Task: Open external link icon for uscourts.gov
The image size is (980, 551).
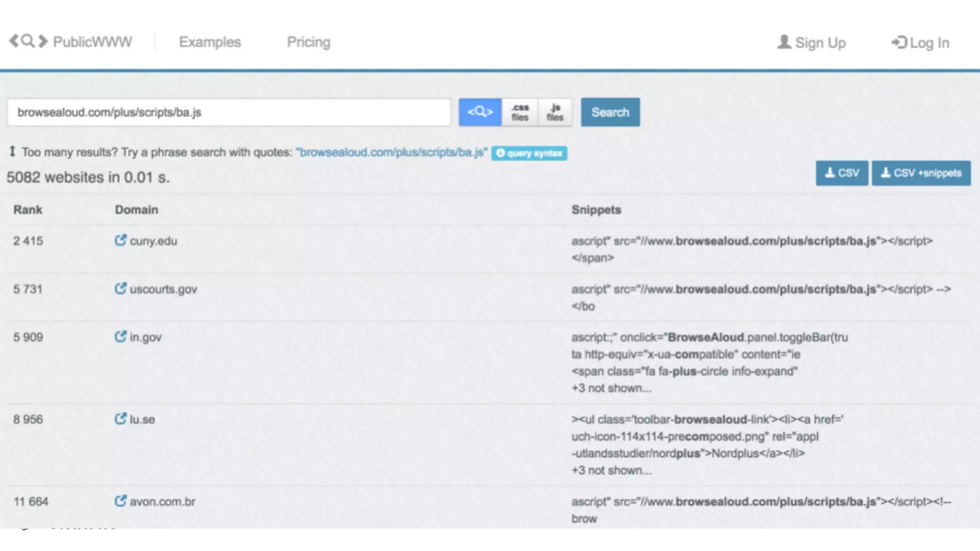Action: 121,288
